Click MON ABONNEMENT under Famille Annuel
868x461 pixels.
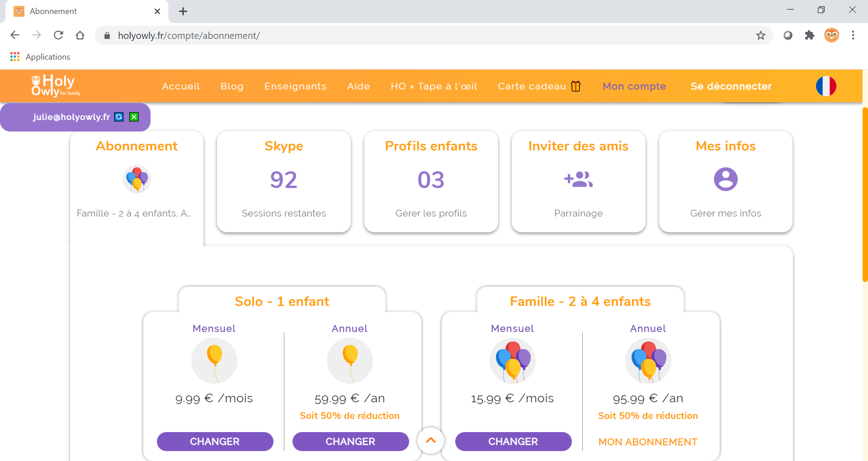point(648,442)
